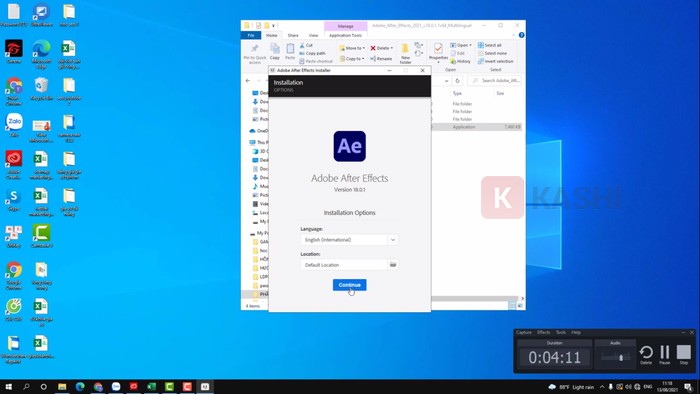Click the New folder icon
Screen dimensions: 700x394
[405, 53]
